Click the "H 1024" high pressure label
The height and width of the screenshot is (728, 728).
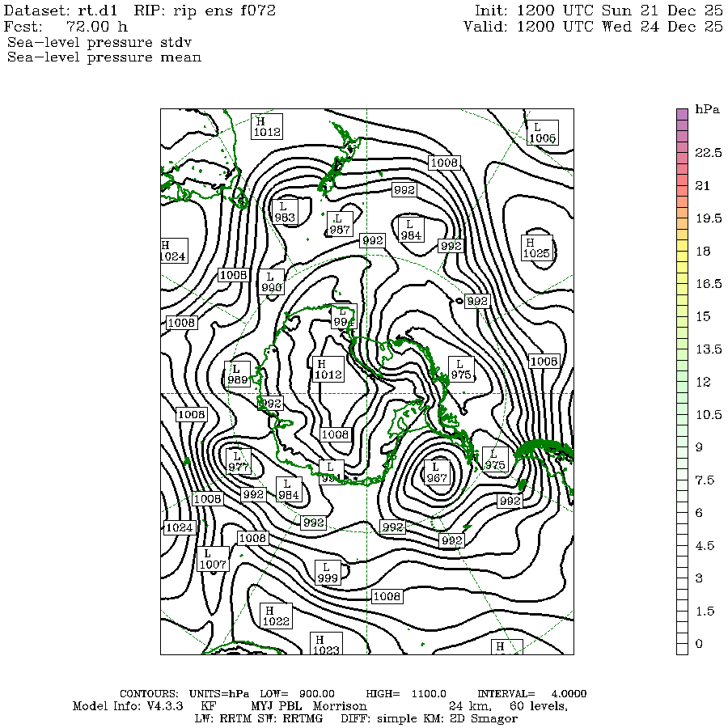pyautogui.click(x=174, y=251)
